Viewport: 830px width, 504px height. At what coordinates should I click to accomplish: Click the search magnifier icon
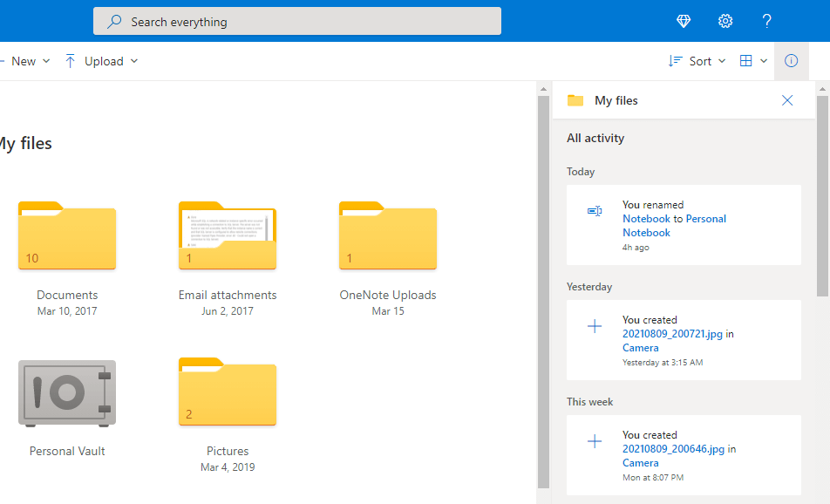[114, 22]
